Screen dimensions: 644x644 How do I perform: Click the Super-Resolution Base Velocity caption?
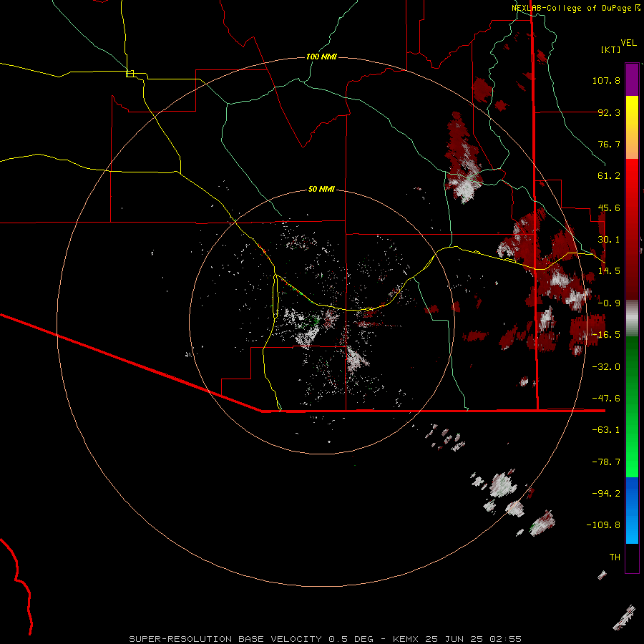[326, 639]
